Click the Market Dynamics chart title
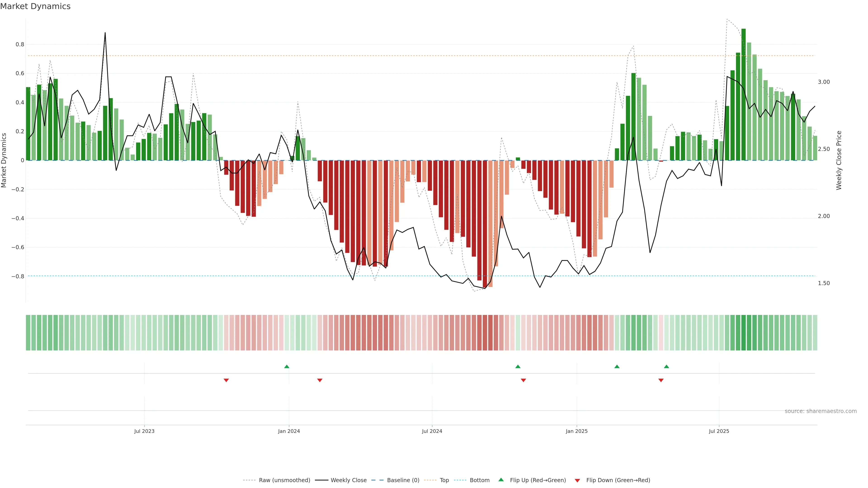This screenshot has height=488, width=868. pyautogui.click(x=35, y=6)
